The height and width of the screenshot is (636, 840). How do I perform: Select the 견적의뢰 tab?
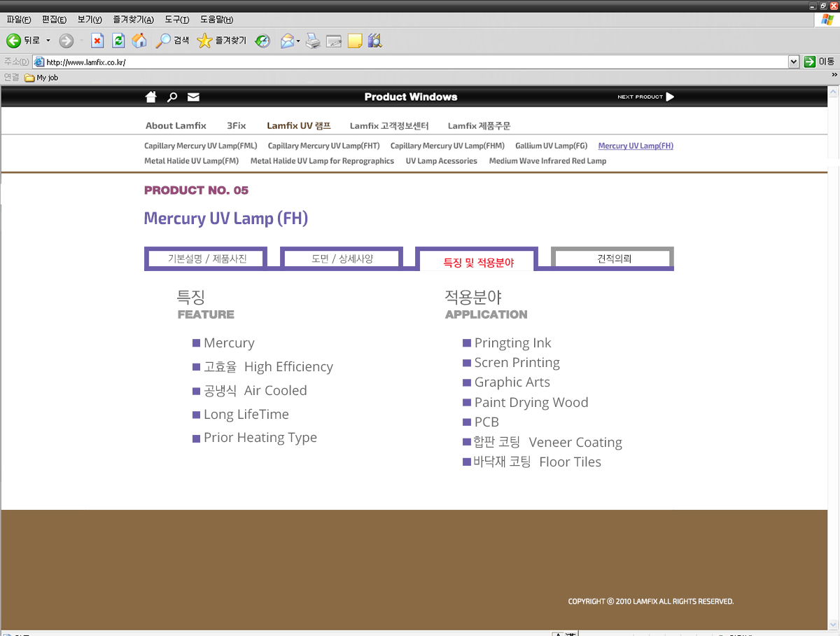click(613, 258)
